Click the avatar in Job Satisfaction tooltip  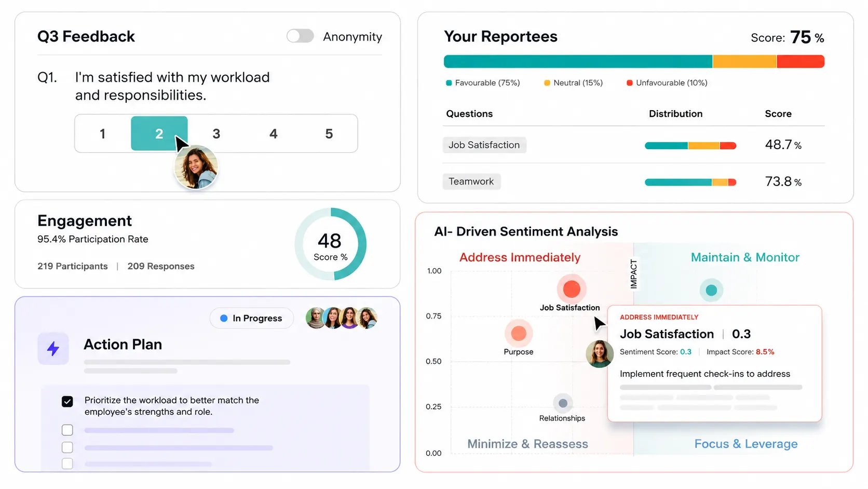(600, 354)
